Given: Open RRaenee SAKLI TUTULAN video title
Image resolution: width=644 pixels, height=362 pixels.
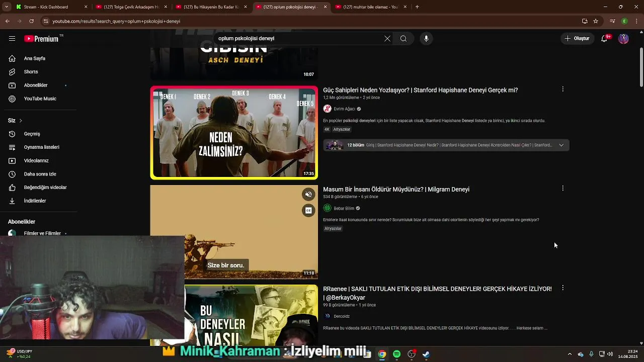Looking at the screenshot, I should coord(437,293).
